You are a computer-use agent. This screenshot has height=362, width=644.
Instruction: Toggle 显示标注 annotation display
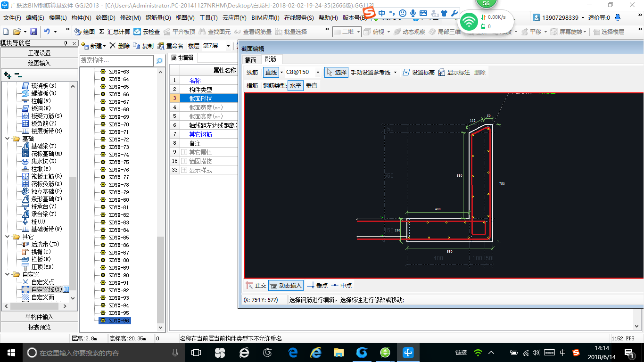[x=454, y=72]
